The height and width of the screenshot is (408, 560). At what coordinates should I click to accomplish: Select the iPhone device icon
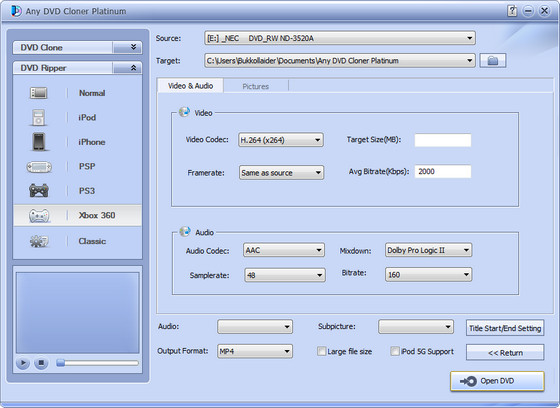[39, 142]
